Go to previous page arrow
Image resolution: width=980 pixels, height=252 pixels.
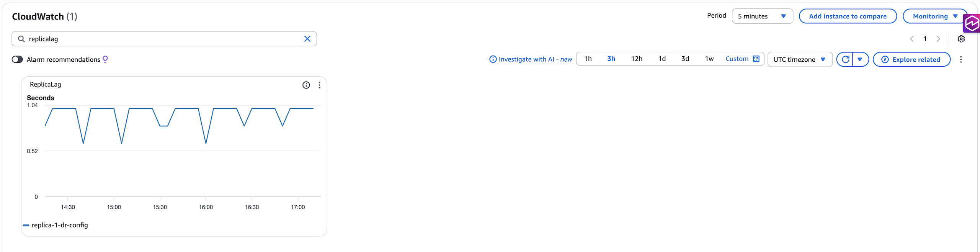click(912, 39)
